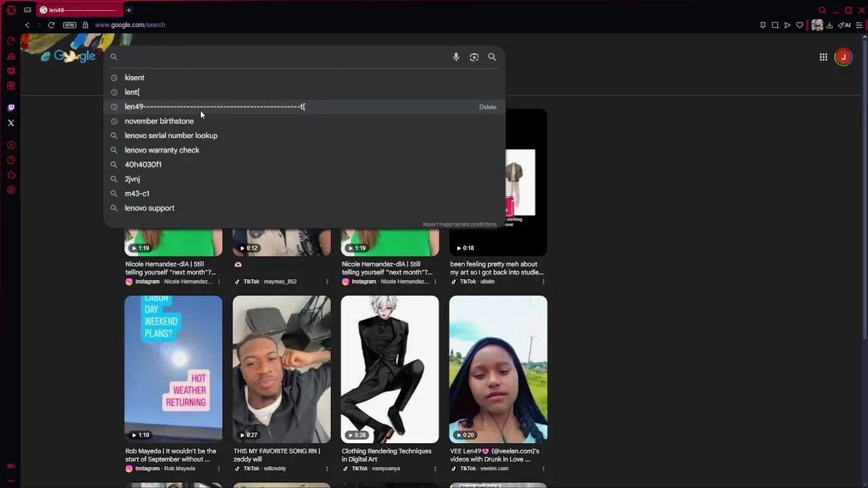Image resolution: width=868 pixels, height=488 pixels.
Task: Open THIS MY FAVORITE SONG video thumbnail
Action: click(x=281, y=369)
